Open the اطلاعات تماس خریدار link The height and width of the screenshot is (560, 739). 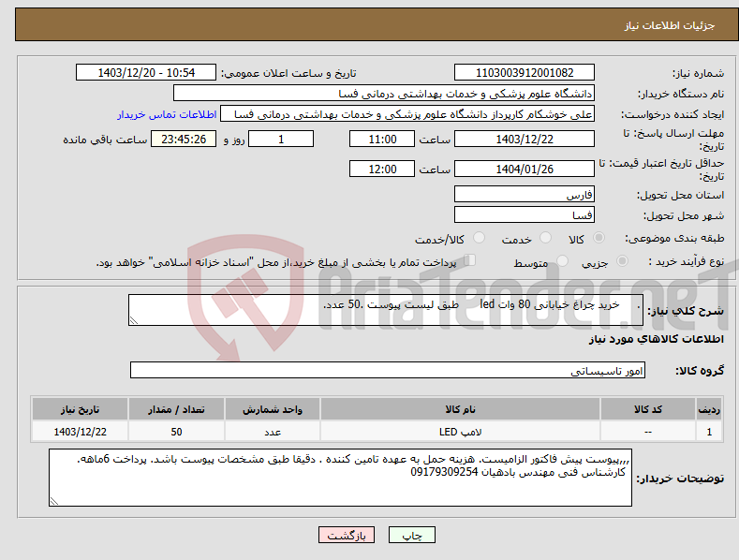coord(167,114)
